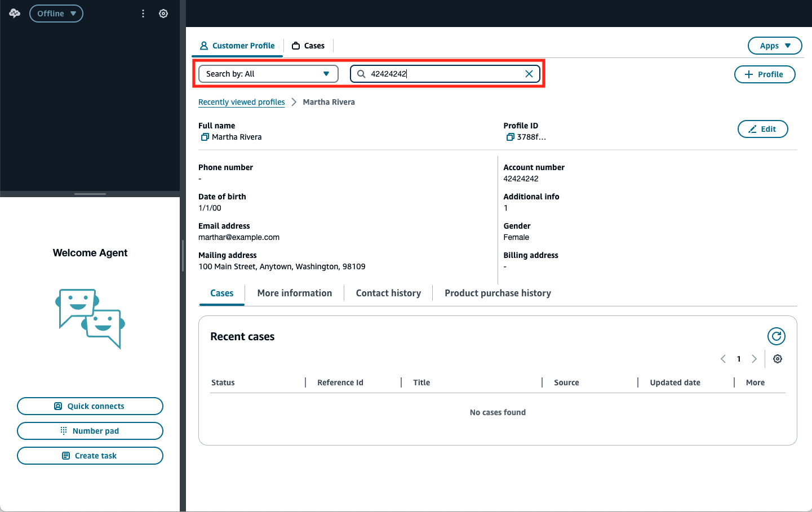
Task: Switch to the Product purchase history tab
Action: [498, 293]
